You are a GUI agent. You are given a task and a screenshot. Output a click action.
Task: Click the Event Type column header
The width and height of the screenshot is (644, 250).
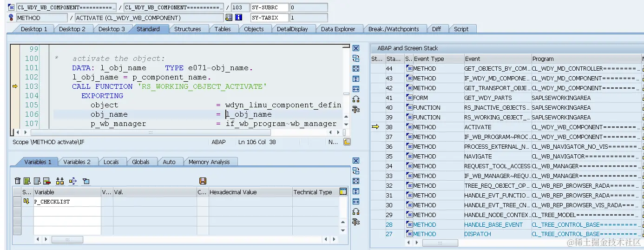[438, 59]
